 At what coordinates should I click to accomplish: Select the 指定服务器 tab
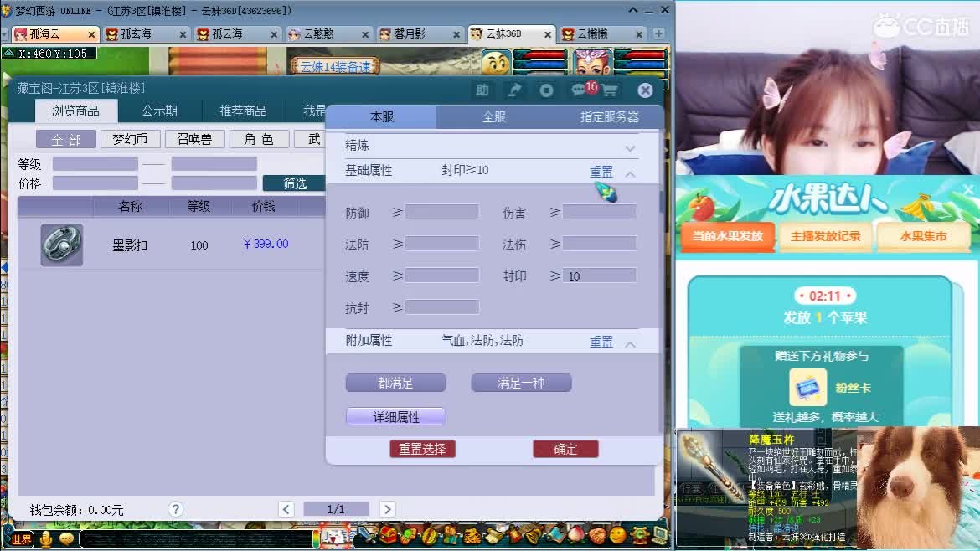(610, 117)
